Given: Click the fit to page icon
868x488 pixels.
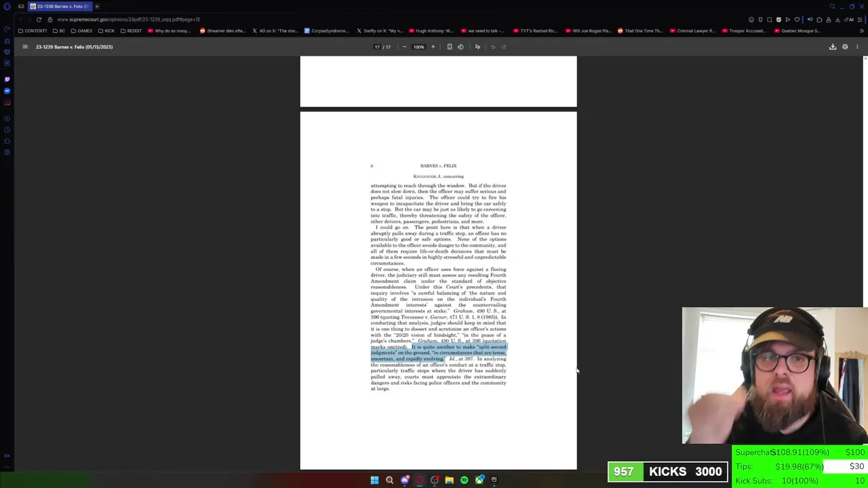Looking at the screenshot, I should pos(449,47).
